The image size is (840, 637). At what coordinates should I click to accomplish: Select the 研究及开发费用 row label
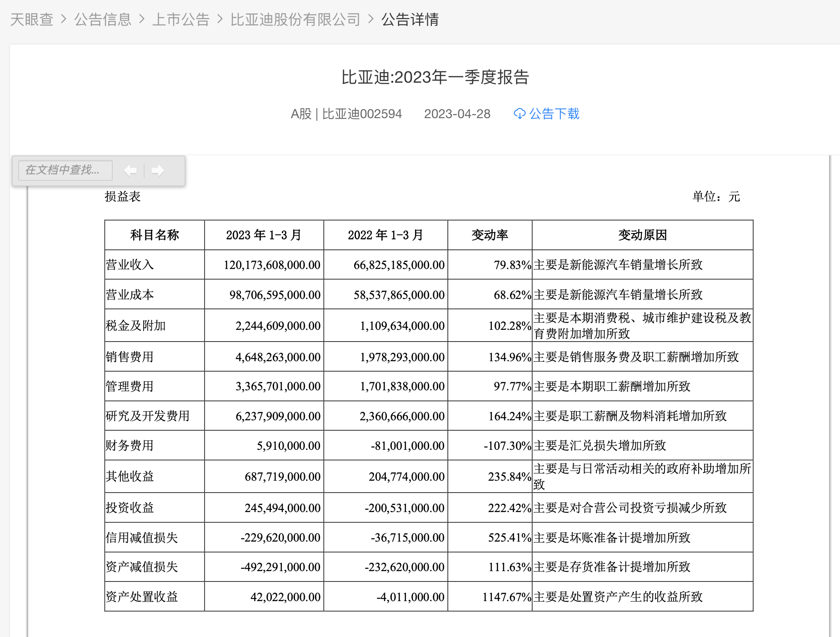pos(148,416)
